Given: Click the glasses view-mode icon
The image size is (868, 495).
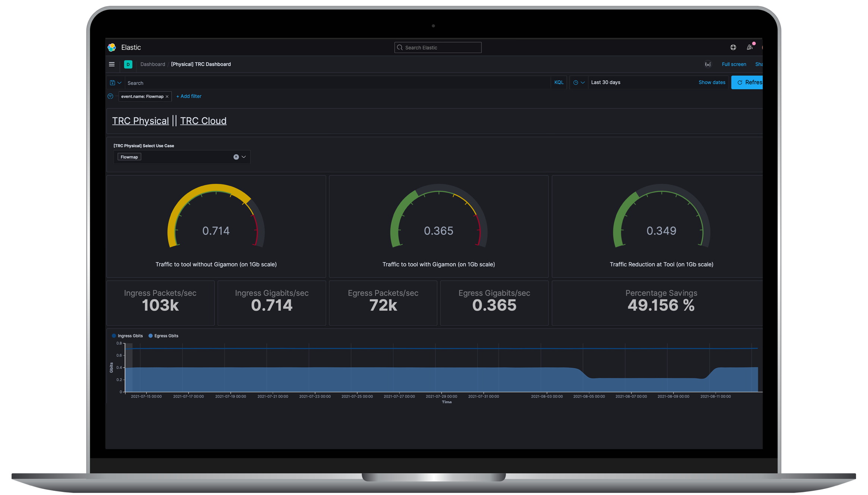Looking at the screenshot, I should pyautogui.click(x=708, y=64).
